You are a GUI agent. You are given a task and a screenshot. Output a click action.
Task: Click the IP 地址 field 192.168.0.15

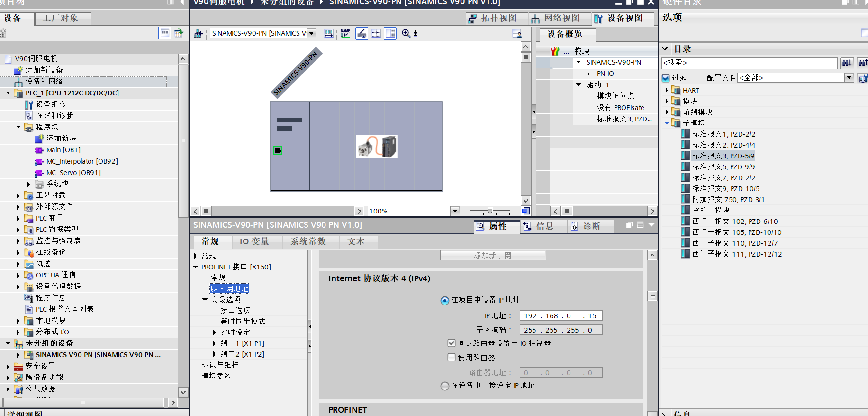(561, 316)
